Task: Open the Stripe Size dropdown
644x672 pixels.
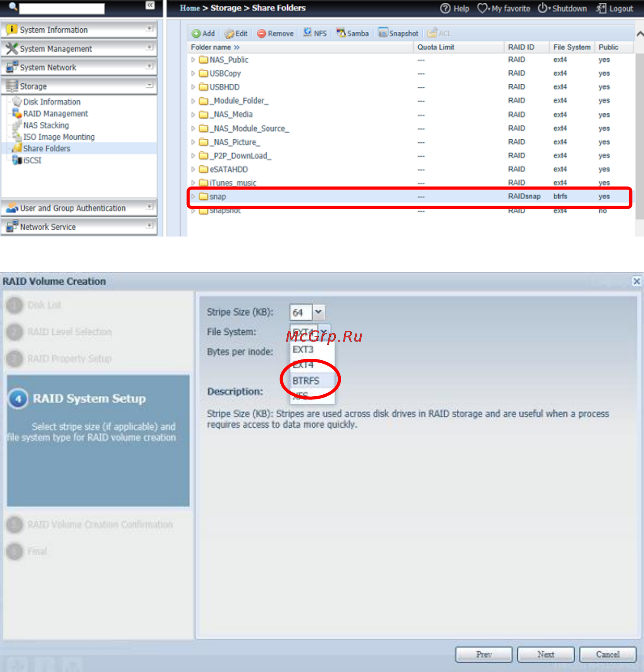Action: click(318, 312)
